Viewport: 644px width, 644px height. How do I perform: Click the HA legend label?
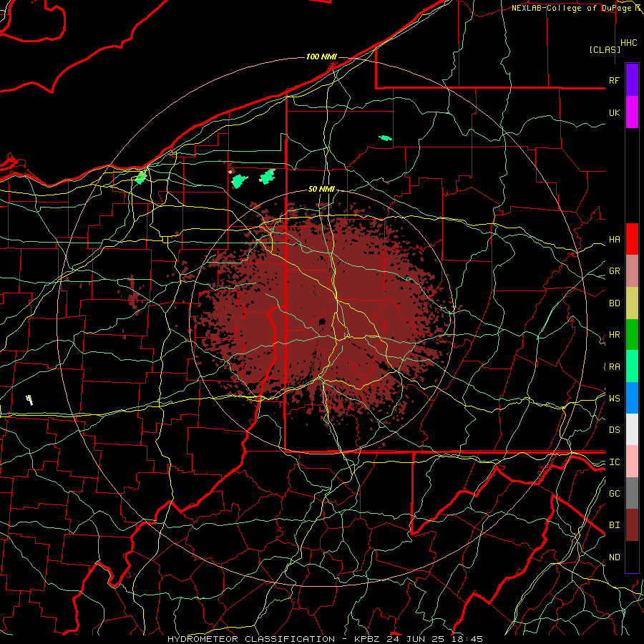click(x=614, y=239)
